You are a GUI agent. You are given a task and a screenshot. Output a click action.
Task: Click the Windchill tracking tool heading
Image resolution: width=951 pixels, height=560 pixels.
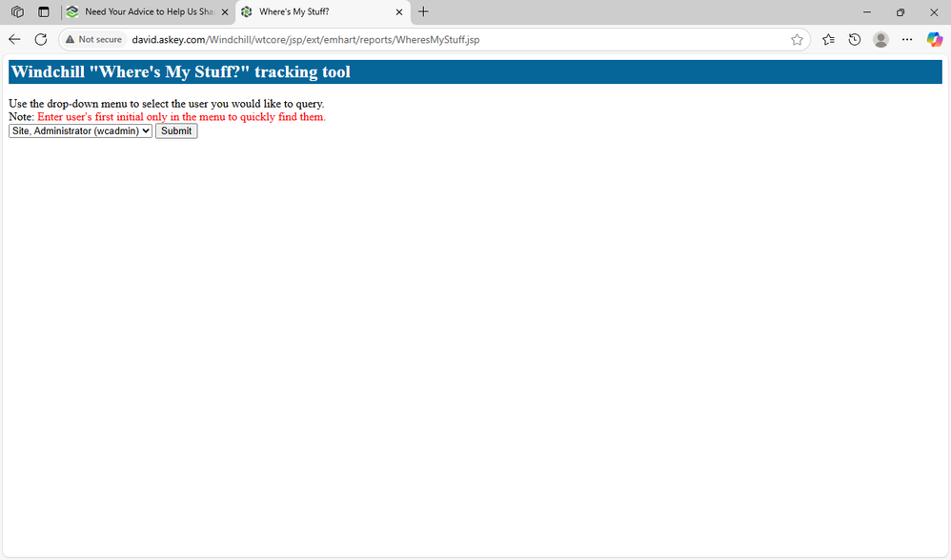tap(181, 71)
